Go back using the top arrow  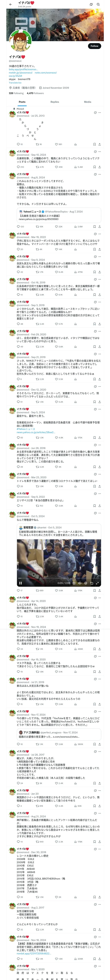[x=11, y=4]
